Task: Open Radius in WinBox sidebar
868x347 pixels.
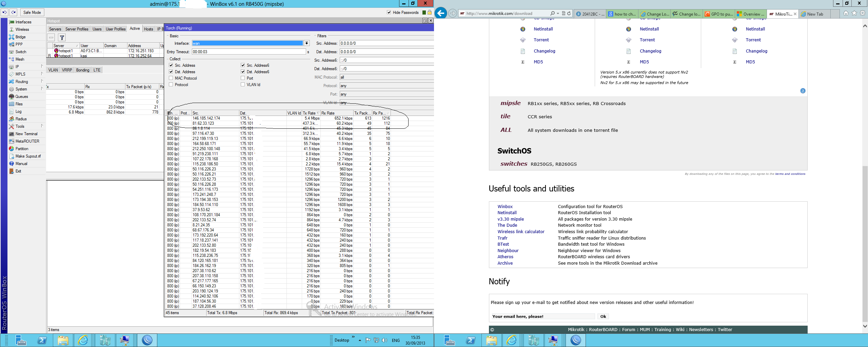Action: click(x=21, y=119)
